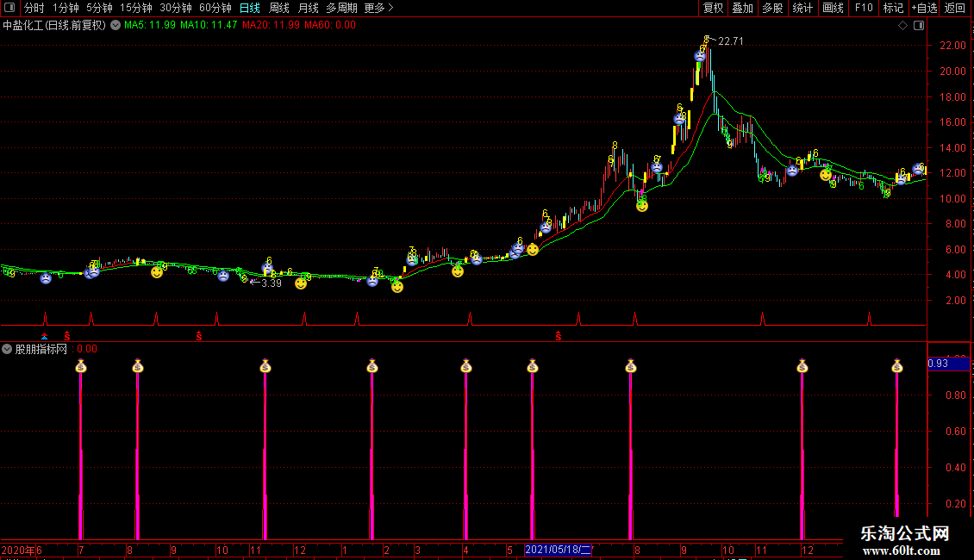The image size is (974, 560).
Task: Open the 画线 drawing tools
Action: coord(833,8)
